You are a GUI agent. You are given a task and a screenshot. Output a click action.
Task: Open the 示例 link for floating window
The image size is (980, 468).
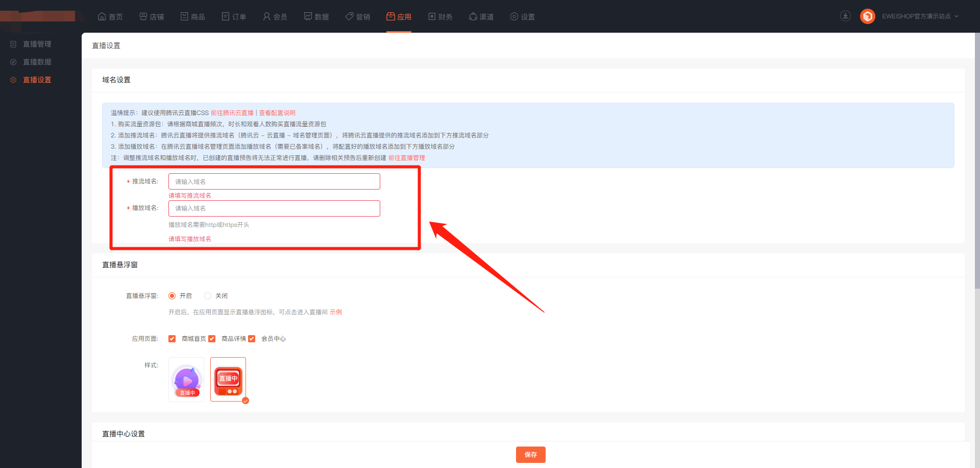pos(336,312)
